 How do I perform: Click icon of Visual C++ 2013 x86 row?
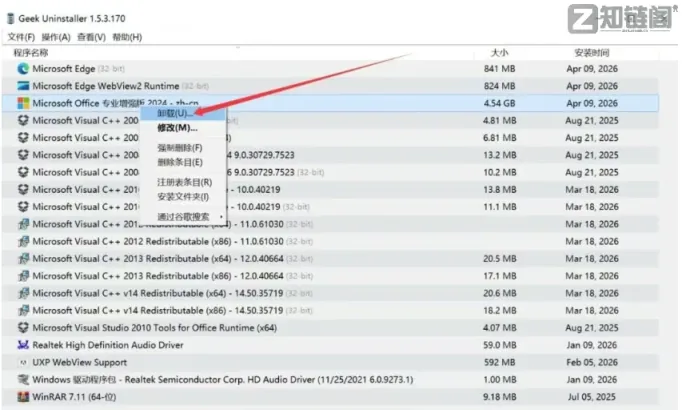click(x=23, y=276)
